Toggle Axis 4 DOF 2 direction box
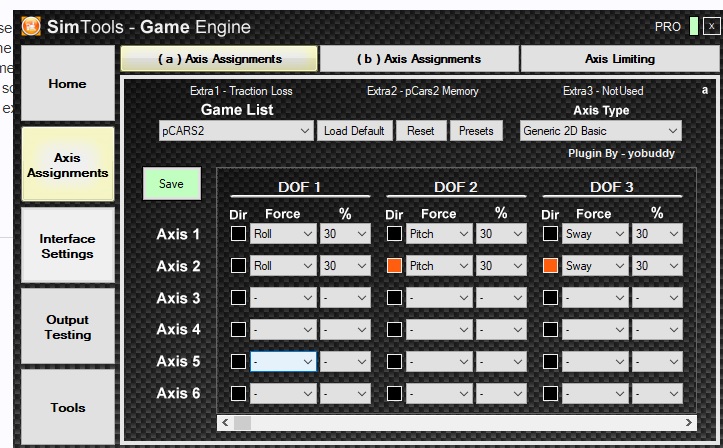 [394, 330]
